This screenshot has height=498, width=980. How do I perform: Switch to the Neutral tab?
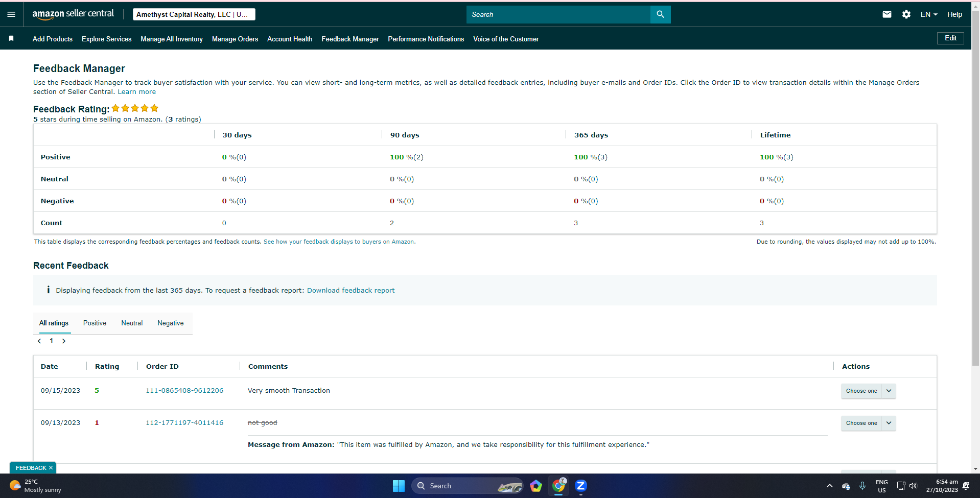pos(132,323)
